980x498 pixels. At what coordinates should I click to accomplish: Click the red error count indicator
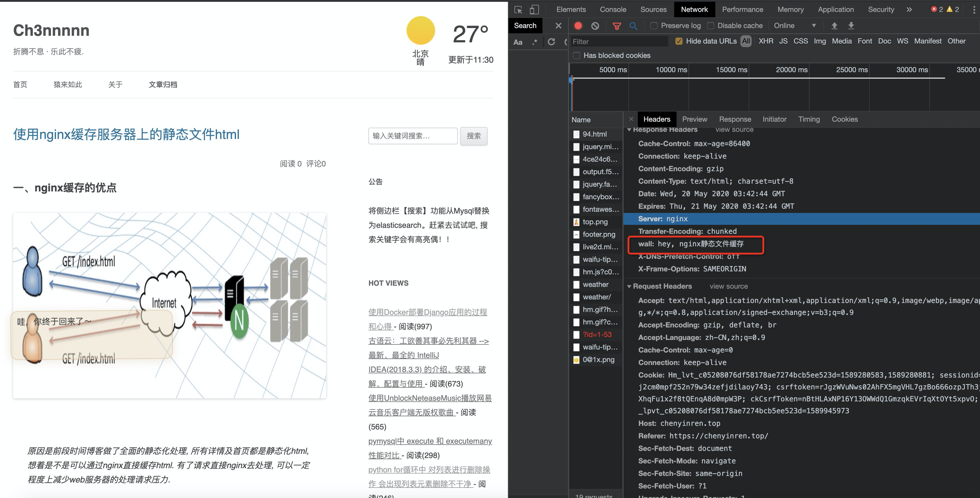click(x=936, y=9)
